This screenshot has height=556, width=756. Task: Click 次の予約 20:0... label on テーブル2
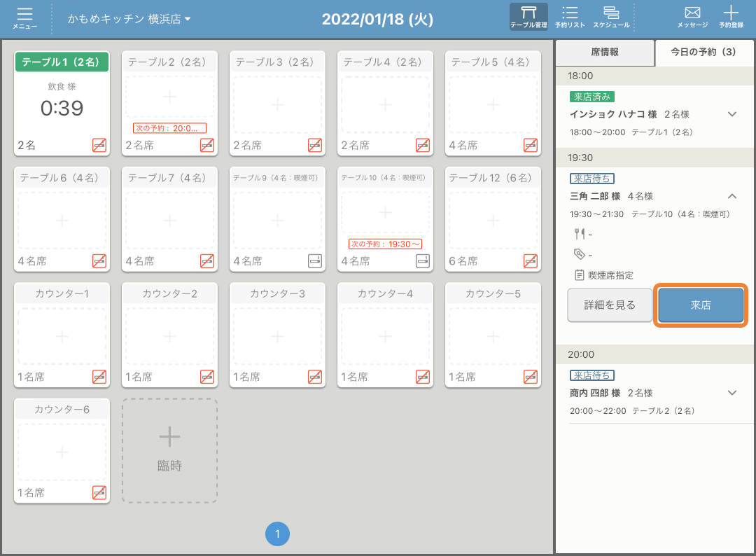(169, 128)
